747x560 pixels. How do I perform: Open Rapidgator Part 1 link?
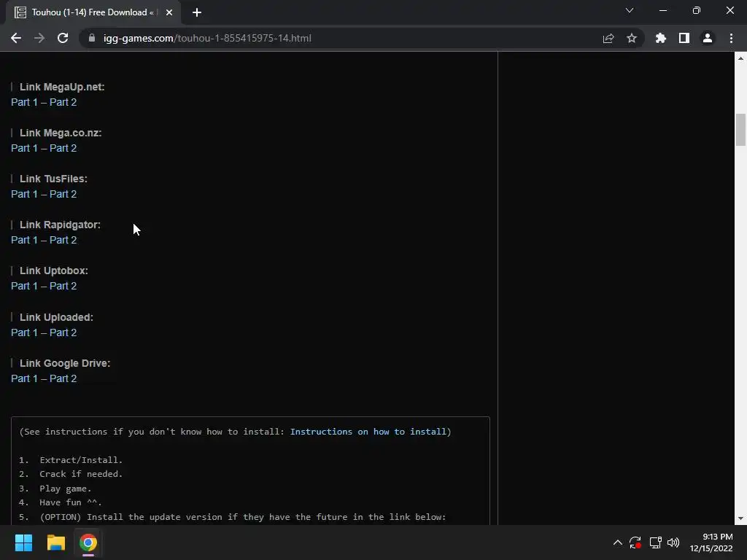pos(24,240)
